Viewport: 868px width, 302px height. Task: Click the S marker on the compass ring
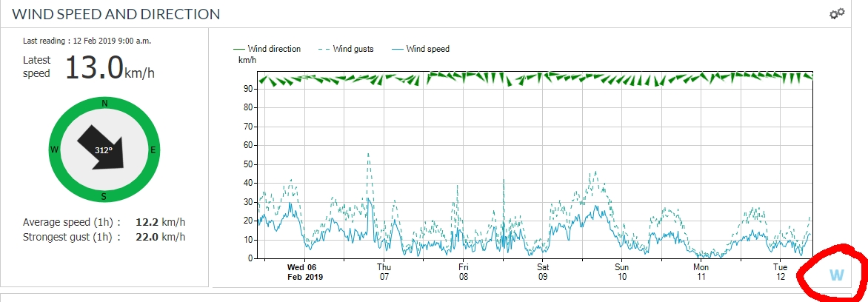[x=104, y=196]
